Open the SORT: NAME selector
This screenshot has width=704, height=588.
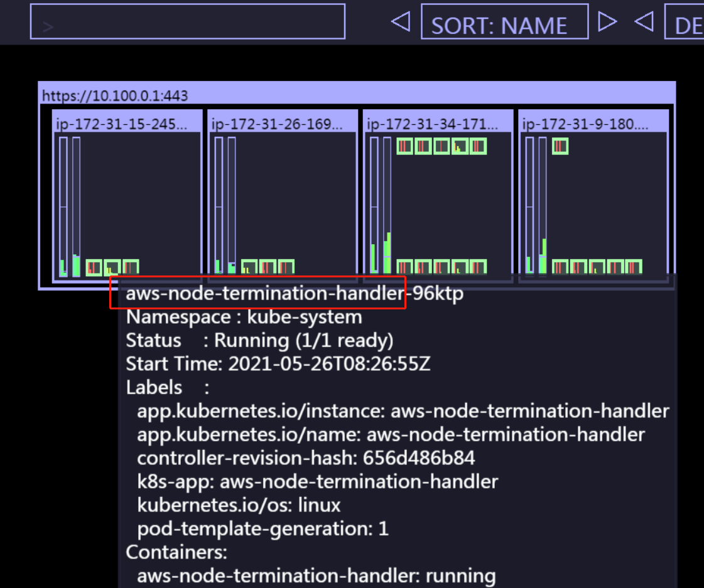tap(505, 21)
